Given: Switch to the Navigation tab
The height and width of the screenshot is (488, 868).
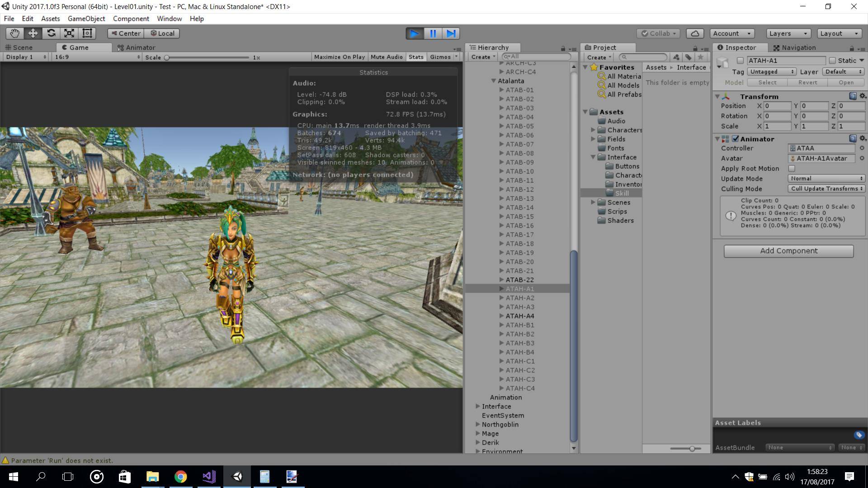Looking at the screenshot, I should pos(794,47).
